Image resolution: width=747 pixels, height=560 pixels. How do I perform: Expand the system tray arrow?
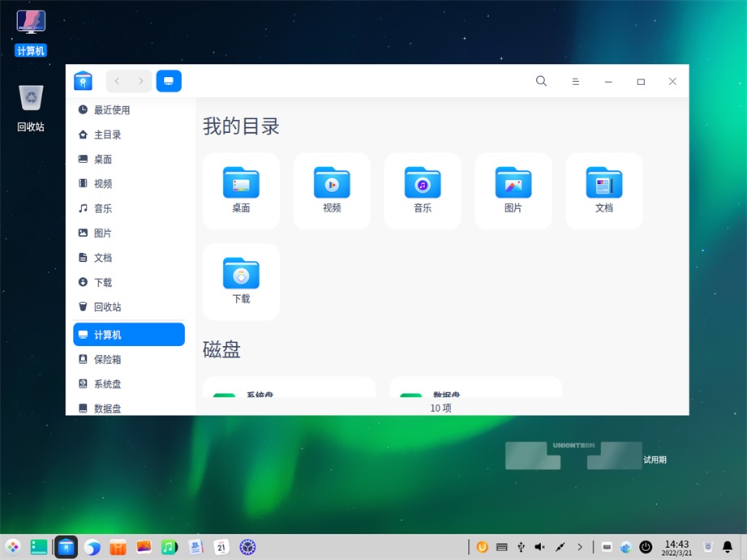click(x=580, y=547)
